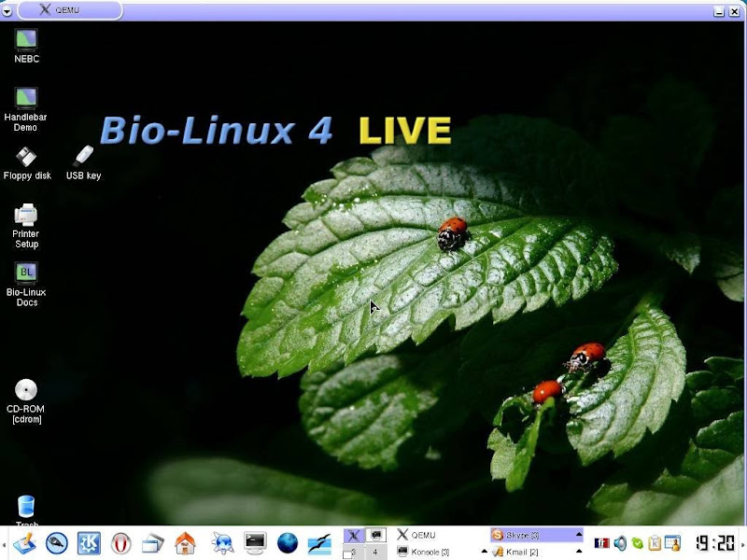Switch to virtual desktop 1 in pager

[354, 535]
